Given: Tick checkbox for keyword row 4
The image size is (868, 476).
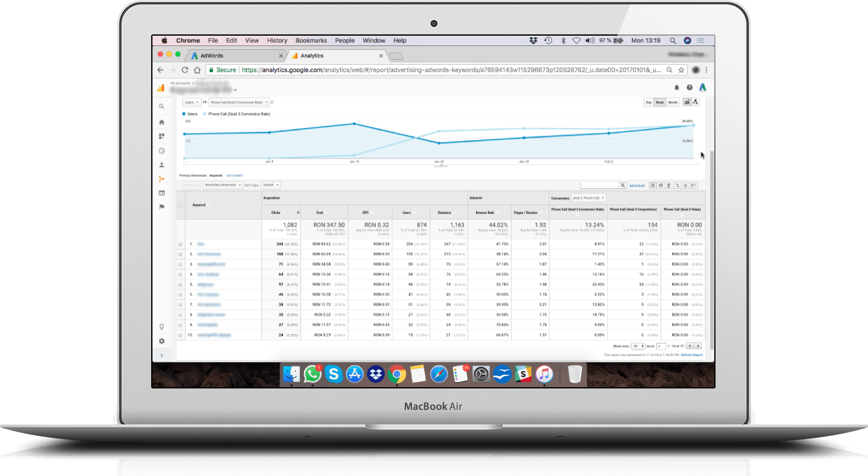Looking at the screenshot, I should tap(180, 274).
